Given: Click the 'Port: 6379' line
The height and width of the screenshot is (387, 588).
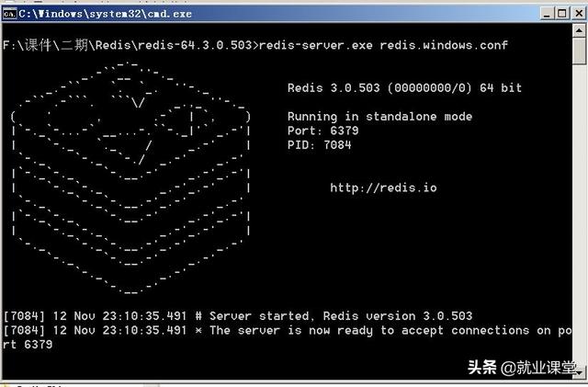Looking at the screenshot, I should click(322, 131).
